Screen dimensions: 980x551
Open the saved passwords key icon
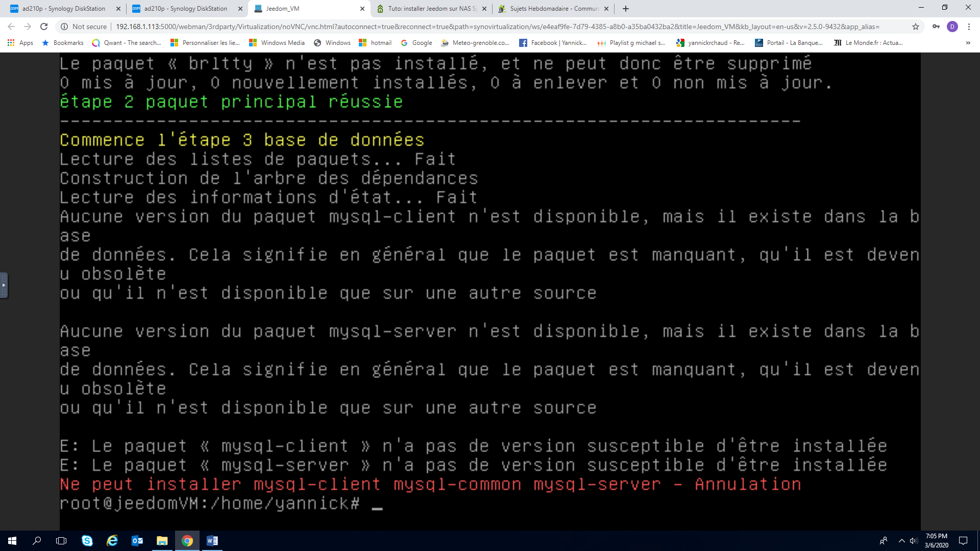pos(936,27)
